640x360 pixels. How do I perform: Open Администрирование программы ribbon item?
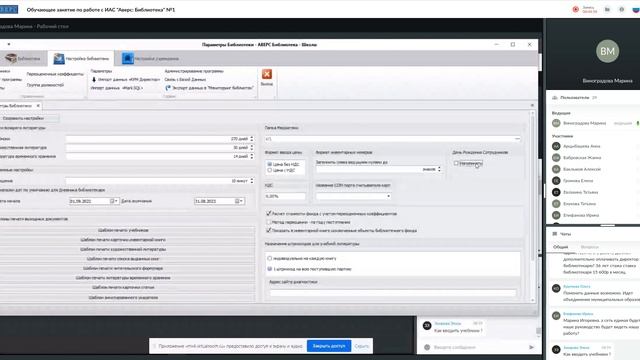tap(194, 71)
